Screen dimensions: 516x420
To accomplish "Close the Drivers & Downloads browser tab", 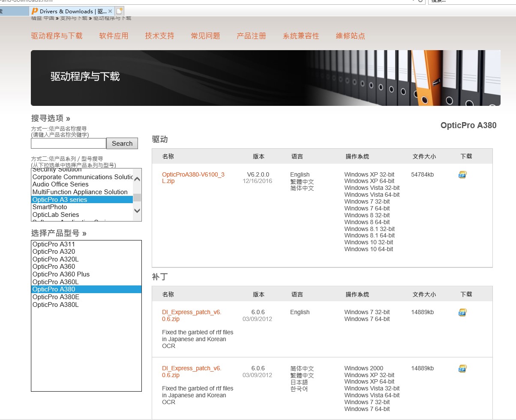I will pos(110,11).
